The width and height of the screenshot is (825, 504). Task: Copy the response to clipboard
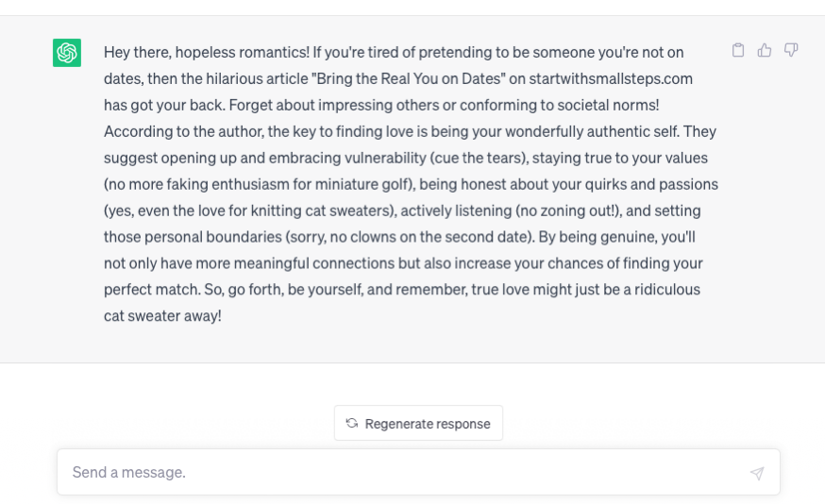click(738, 50)
